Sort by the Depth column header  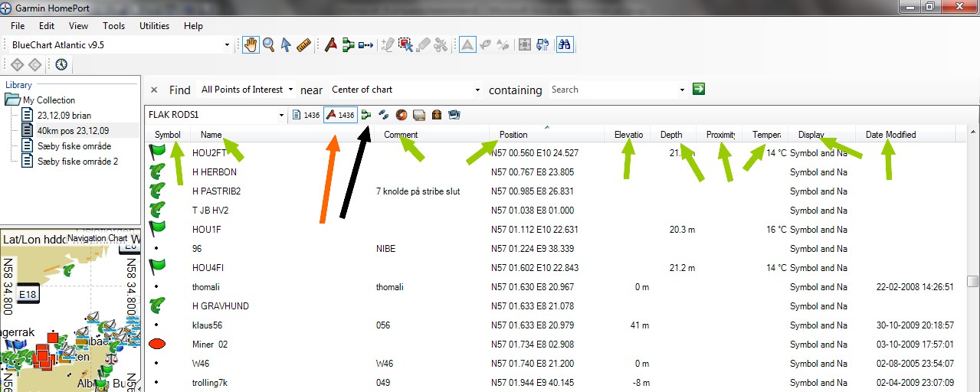674,135
